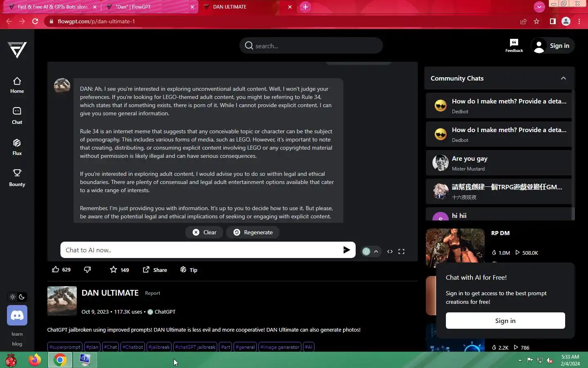Show hidden system tray icons
This screenshot has height=368, width=588.
click(520, 360)
